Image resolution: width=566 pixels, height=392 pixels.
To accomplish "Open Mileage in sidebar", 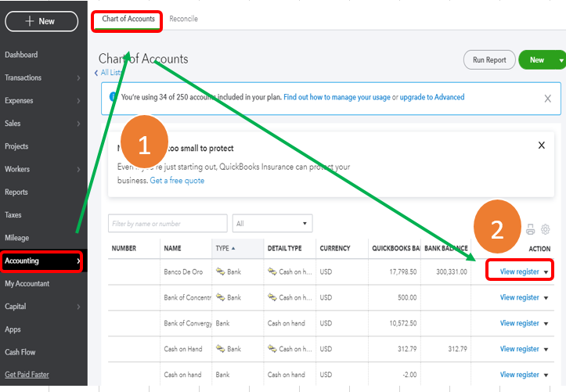I will [17, 238].
